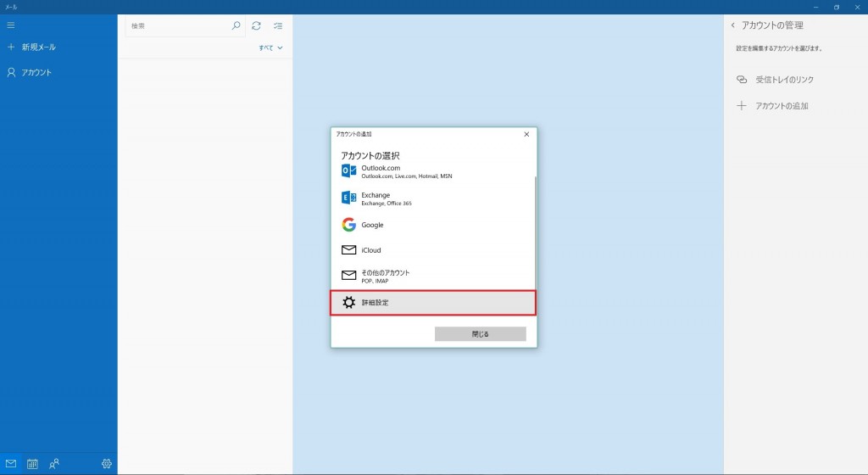Open the People contacts icon

pyautogui.click(x=54, y=463)
